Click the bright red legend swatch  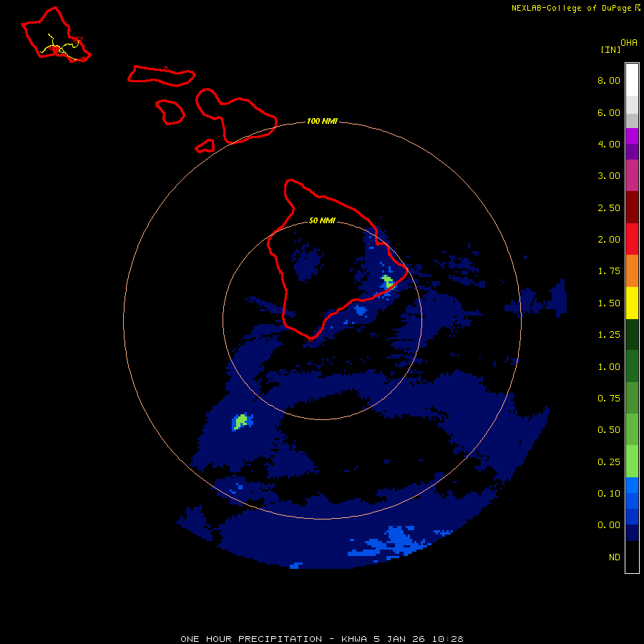tap(632, 239)
